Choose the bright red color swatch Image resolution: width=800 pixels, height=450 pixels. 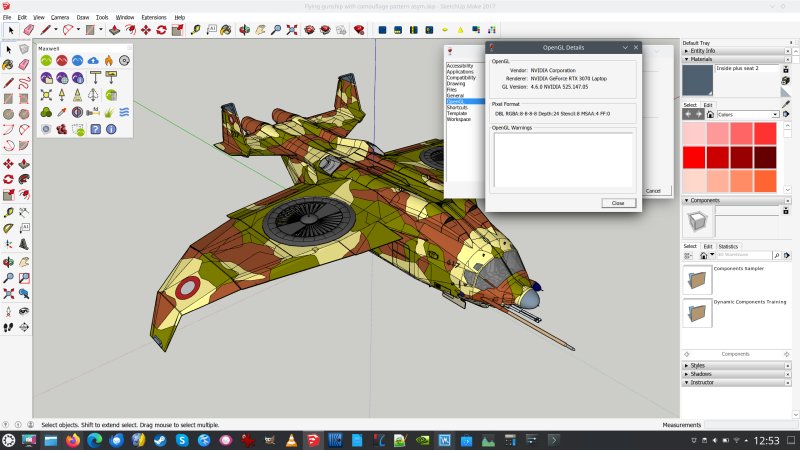point(694,158)
